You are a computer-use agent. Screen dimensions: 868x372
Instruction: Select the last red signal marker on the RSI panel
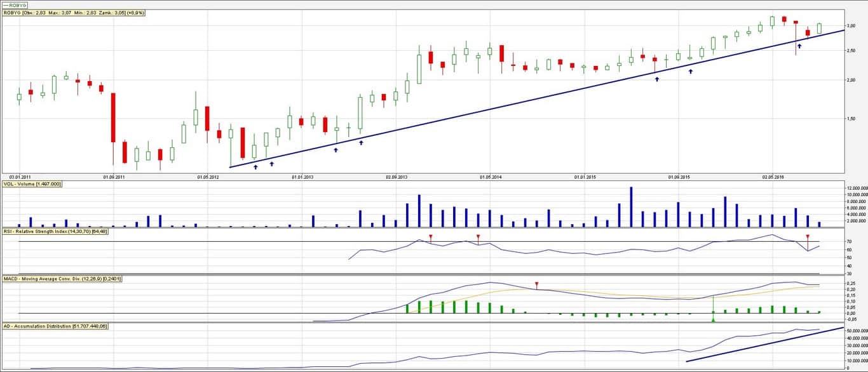coord(808,237)
